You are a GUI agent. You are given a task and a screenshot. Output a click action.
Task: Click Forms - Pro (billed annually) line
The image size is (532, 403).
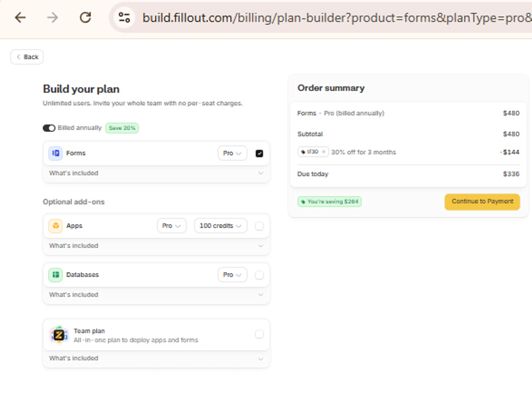[x=341, y=113]
